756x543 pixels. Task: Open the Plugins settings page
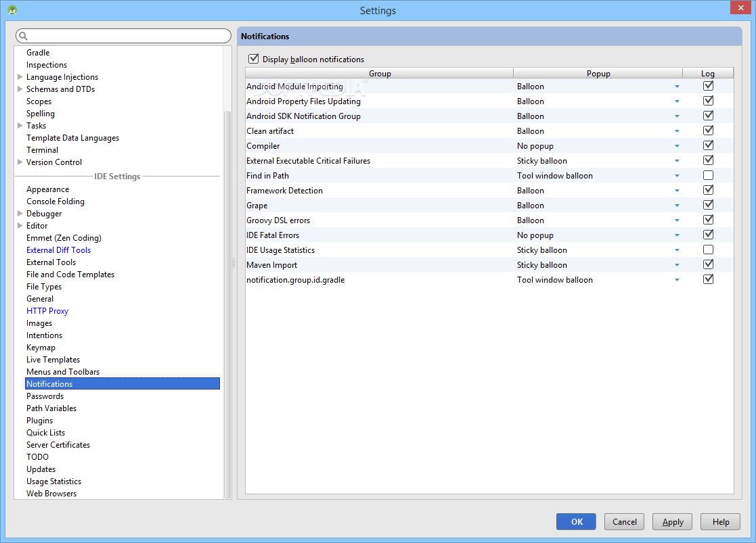coord(39,420)
